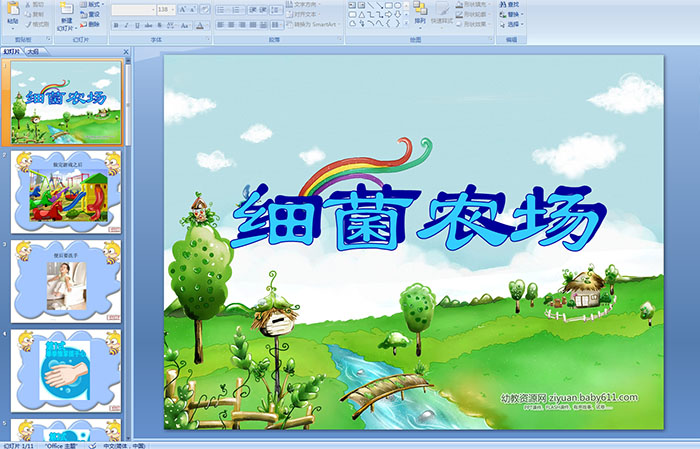
Task: Switch to the Slides (幻灯片) tab
Action: click(x=12, y=52)
